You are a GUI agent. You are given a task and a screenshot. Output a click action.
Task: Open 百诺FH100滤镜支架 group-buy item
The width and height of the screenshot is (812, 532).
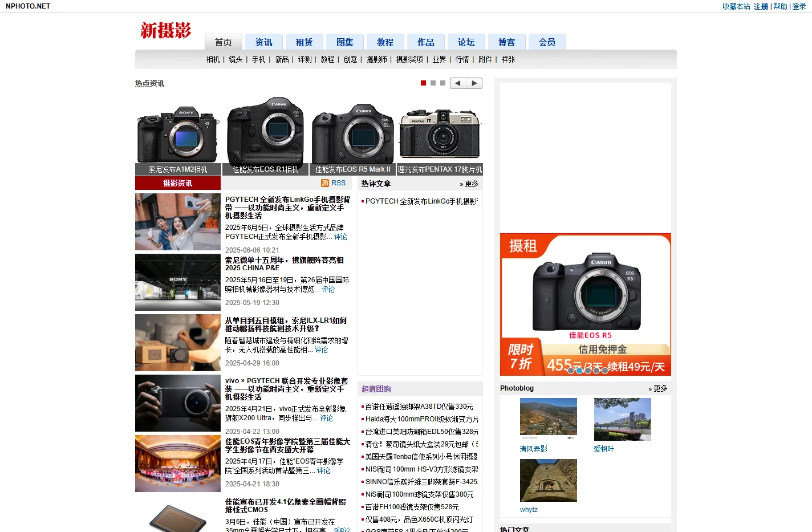coord(412,507)
